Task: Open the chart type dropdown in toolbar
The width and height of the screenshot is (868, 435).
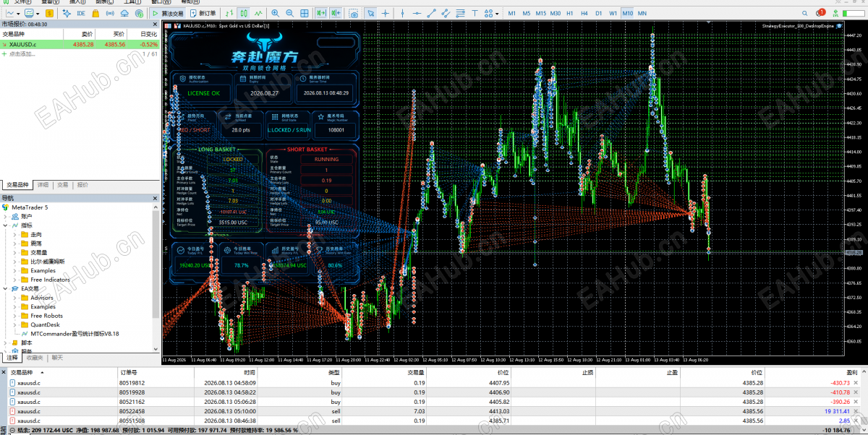Action: 13,13
